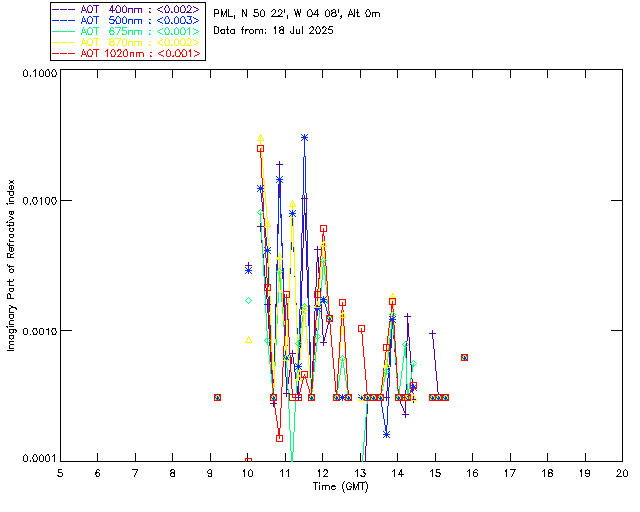Screen dimensions: 640x512
Task: Click the AOT 1020nm legend entry
Action: [127, 53]
